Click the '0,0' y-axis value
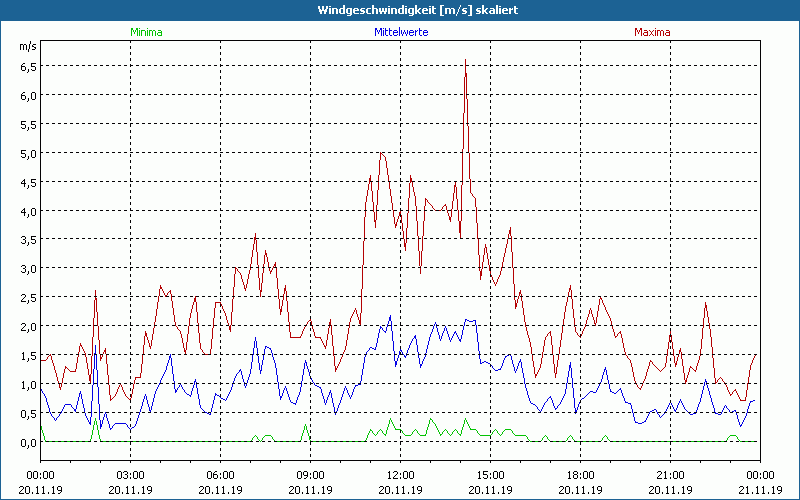 click(29, 443)
